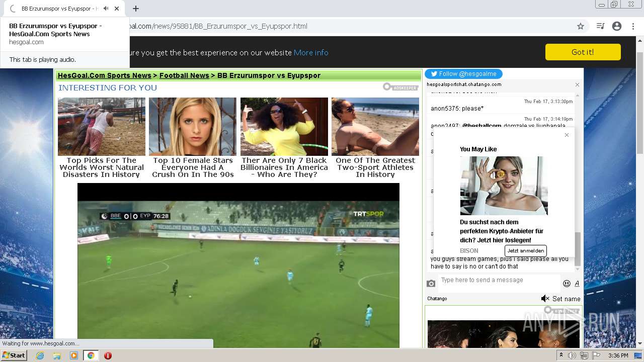644x362 pixels.
Task: Click the Follow @hesgoalme Twitter button
Action: point(463,74)
